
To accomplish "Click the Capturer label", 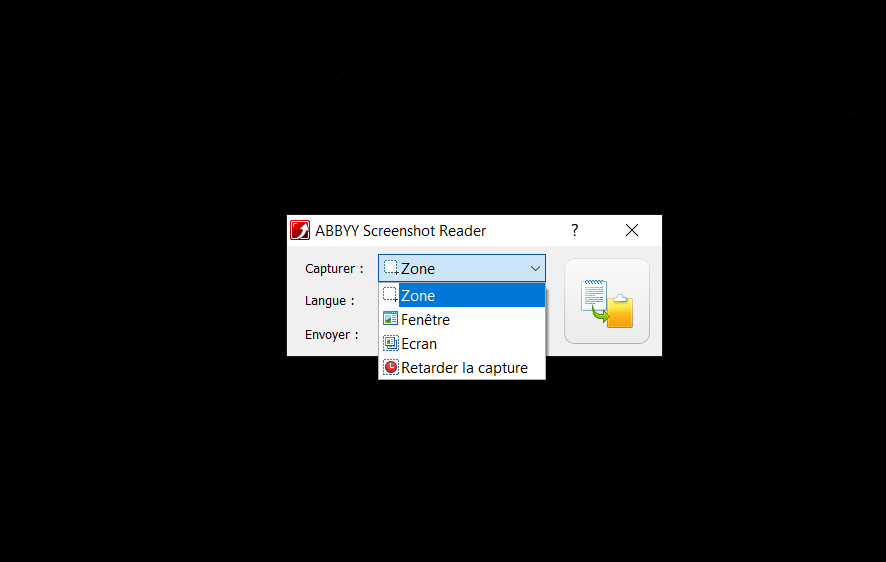I will [334, 269].
